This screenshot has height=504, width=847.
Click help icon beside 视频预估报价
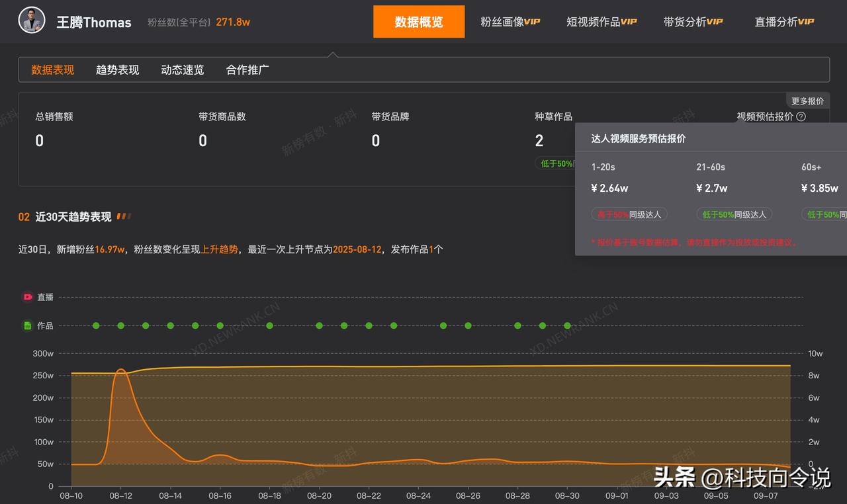point(801,116)
